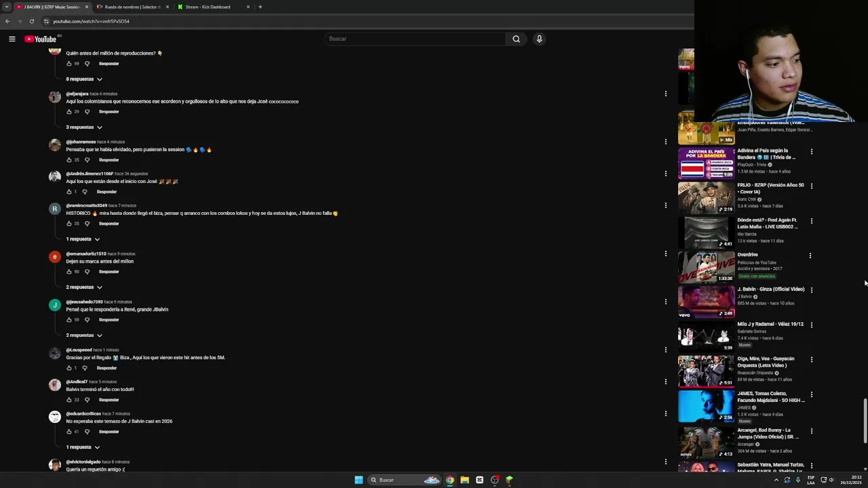Image resolution: width=868 pixels, height=488 pixels.
Task: Dislike the @eljarajara comment
Action: [87, 112]
